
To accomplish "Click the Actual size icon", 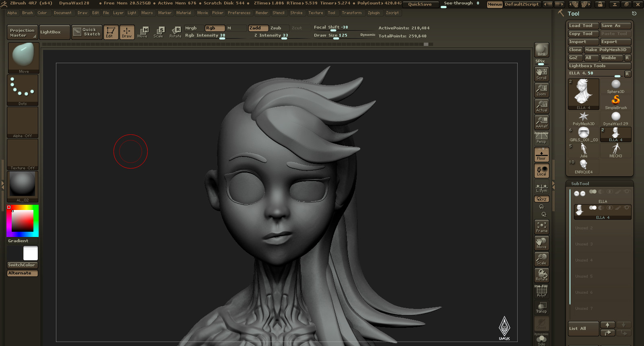I will pyautogui.click(x=541, y=106).
